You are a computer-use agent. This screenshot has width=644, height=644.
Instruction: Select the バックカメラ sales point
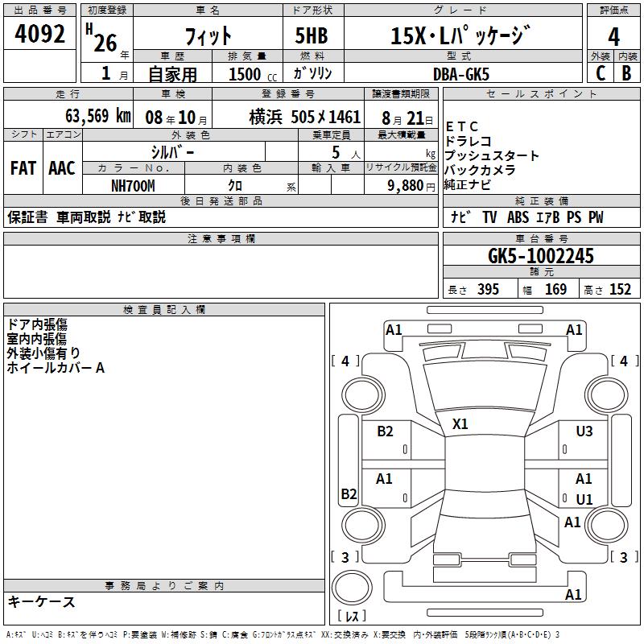pos(480,170)
